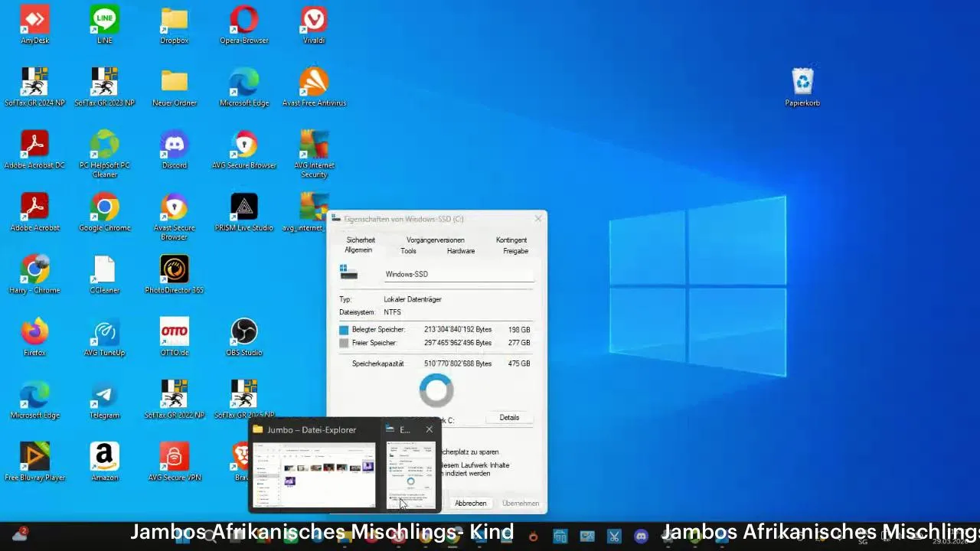Select SofTax GR 2024 NP icon
The image size is (980, 551).
click(x=34, y=86)
